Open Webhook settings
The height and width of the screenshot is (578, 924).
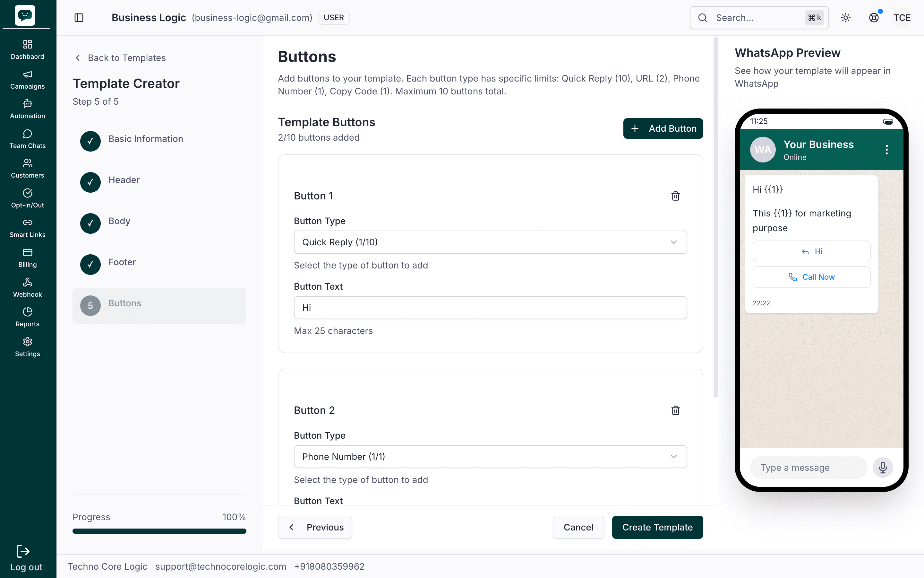tap(28, 287)
